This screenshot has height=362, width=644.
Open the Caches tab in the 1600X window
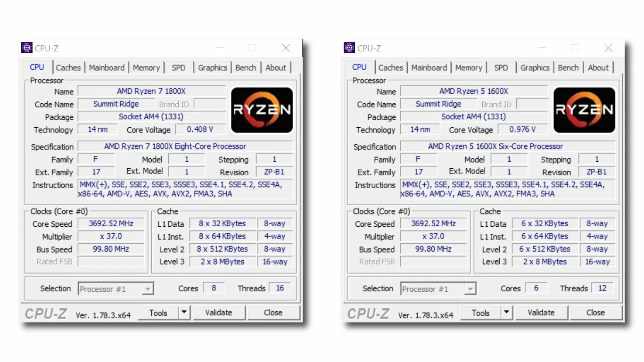tap(391, 67)
